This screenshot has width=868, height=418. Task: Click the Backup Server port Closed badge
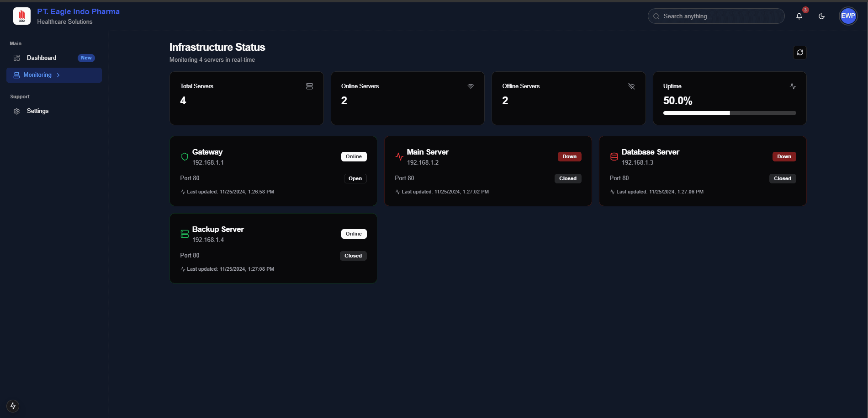pos(353,256)
